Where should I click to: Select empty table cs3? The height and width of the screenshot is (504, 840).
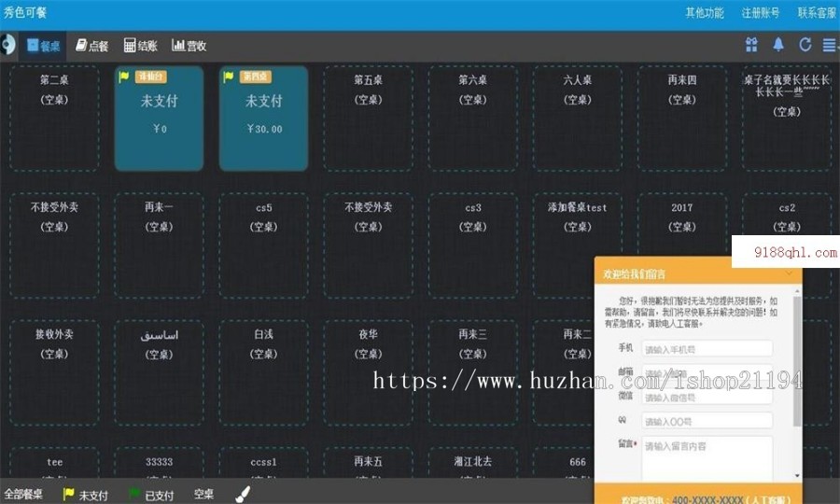coord(472,245)
